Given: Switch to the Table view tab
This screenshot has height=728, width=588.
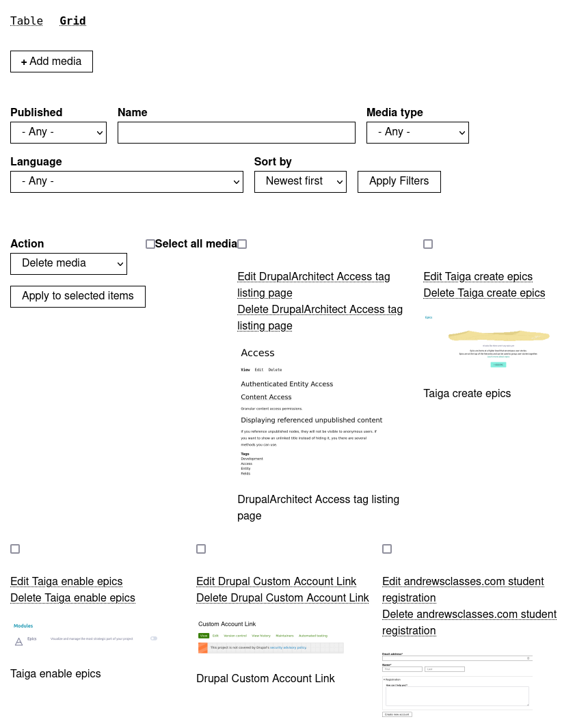Looking at the screenshot, I should pos(27,21).
